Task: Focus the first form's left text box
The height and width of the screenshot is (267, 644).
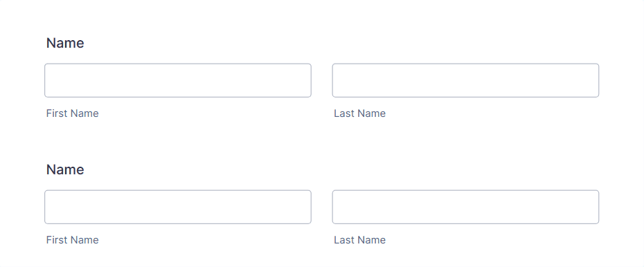Action: 178,80
